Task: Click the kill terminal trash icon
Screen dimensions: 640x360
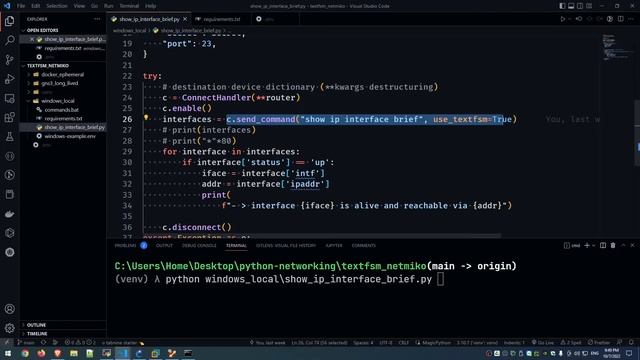Action: click(x=613, y=245)
